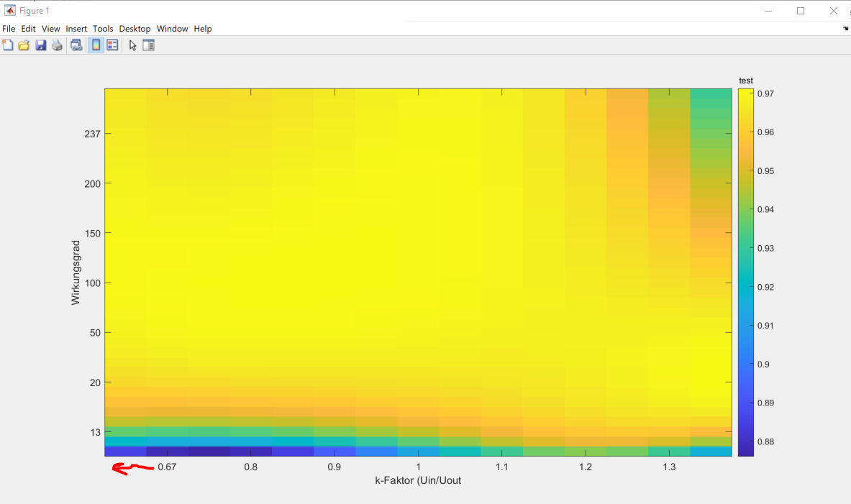The width and height of the screenshot is (851, 504).
Task: Toggle the Insert Legend toolbar button
Action: [112, 45]
